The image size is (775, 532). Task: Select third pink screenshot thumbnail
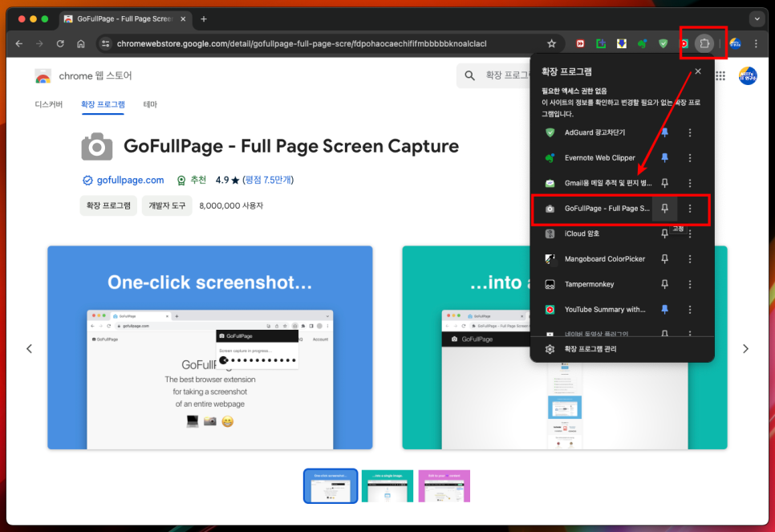click(x=444, y=486)
